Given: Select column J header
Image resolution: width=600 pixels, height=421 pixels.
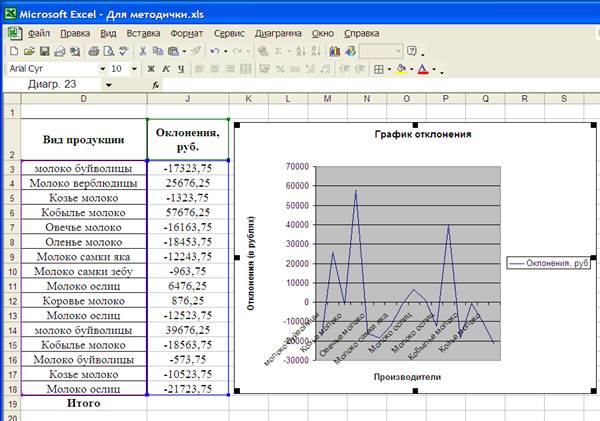Looking at the screenshot, I should [188, 99].
